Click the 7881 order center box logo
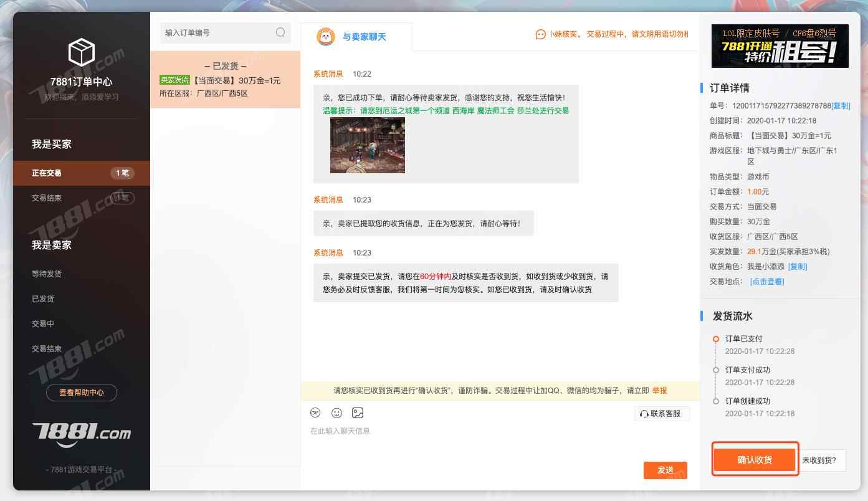The image size is (868, 501). [81, 52]
